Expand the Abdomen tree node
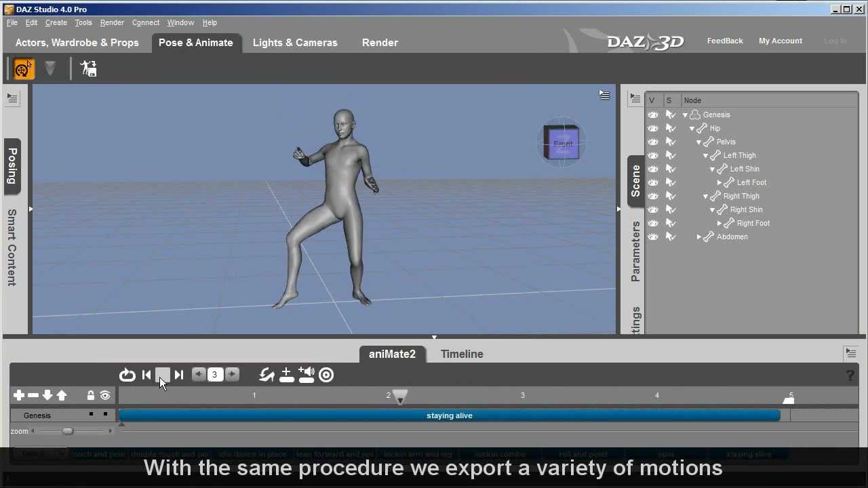The image size is (868, 488). pos(698,237)
